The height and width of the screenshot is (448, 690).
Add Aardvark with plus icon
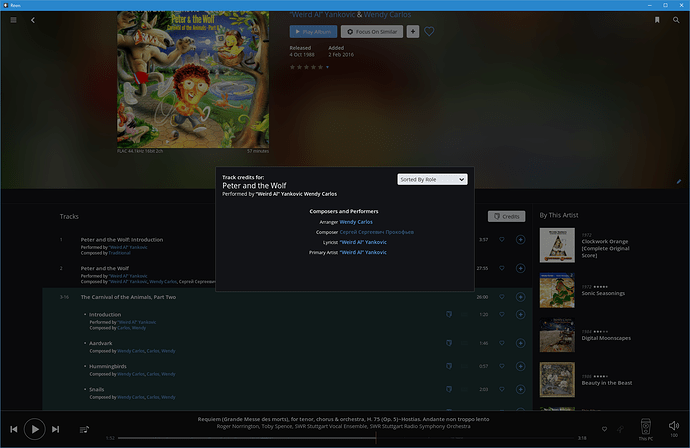pyautogui.click(x=521, y=343)
